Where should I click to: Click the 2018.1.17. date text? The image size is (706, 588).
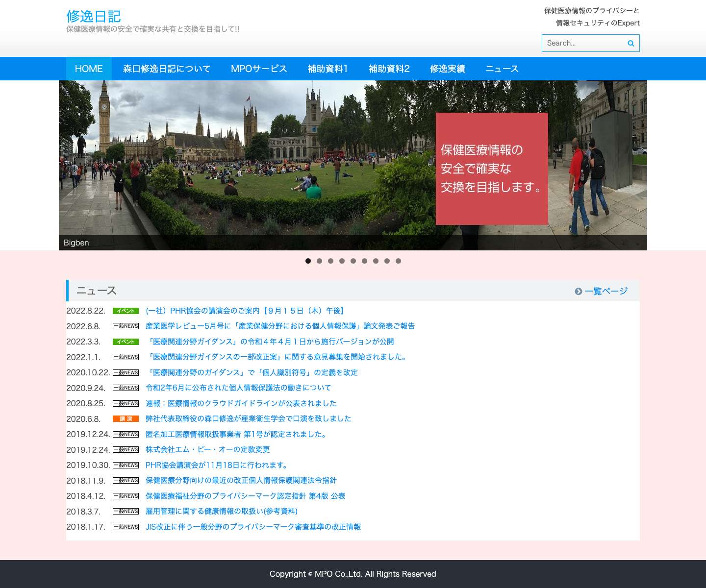coord(86,527)
